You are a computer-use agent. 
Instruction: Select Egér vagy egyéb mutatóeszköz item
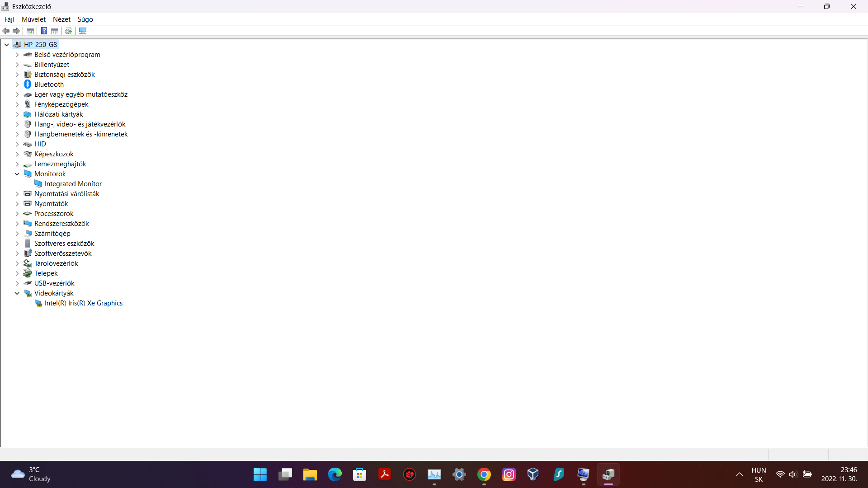tap(81, 94)
